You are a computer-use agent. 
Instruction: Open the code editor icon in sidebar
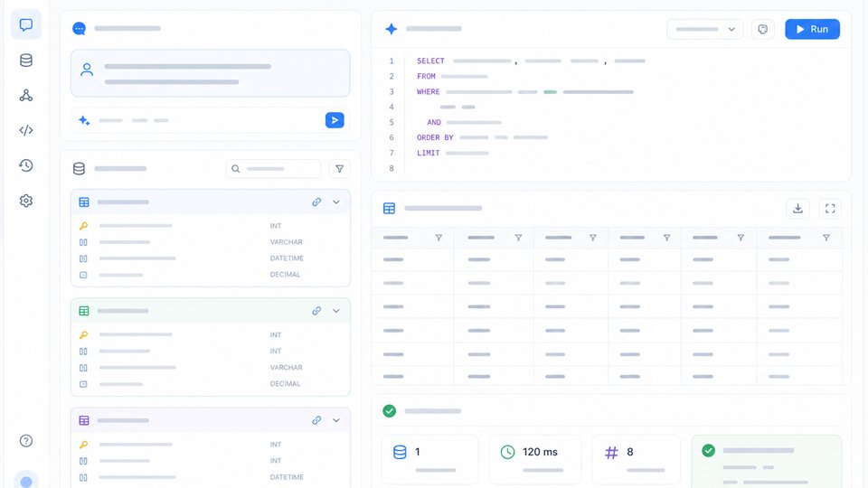(26, 130)
